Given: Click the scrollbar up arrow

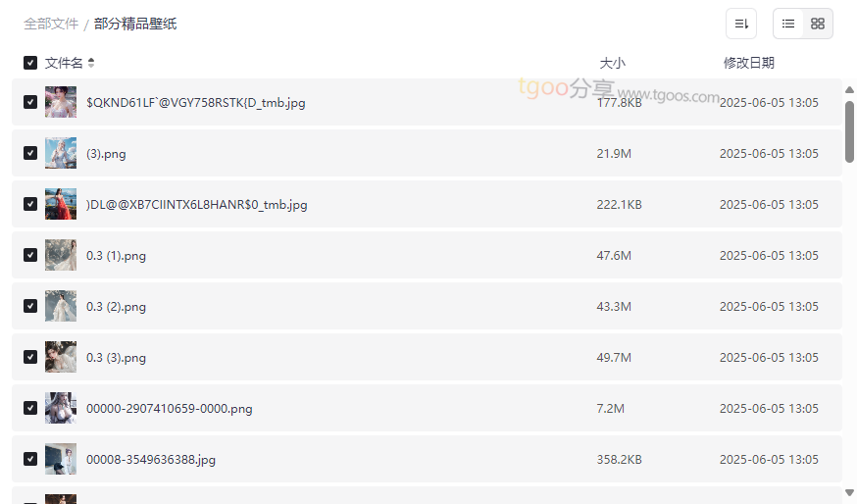Looking at the screenshot, I should [x=849, y=89].
